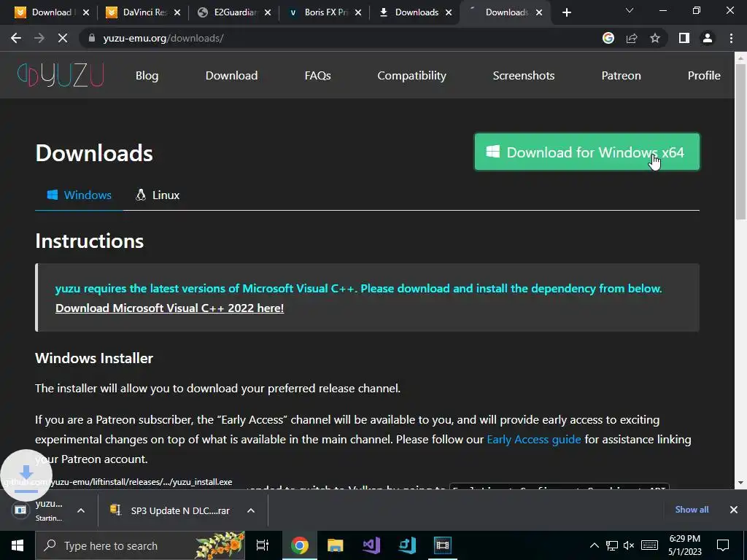Open the Download nav item
Screen dimensions: 747x560
[x=231, y=76]
